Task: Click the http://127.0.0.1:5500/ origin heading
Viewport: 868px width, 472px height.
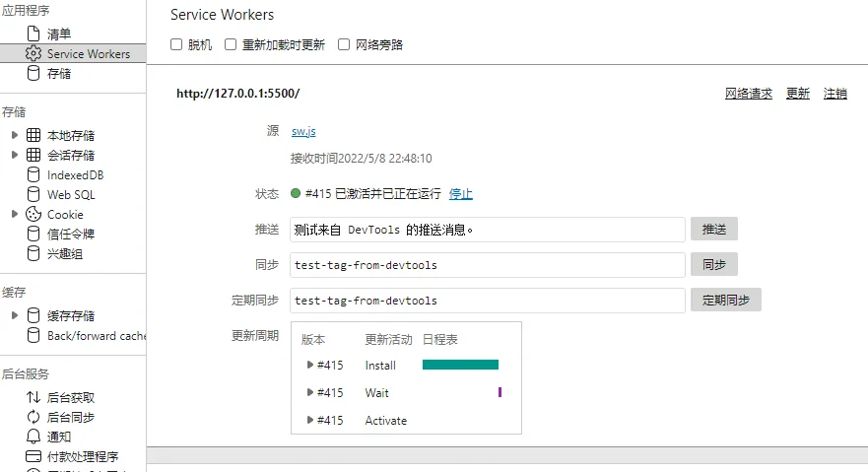Action: 238,93
